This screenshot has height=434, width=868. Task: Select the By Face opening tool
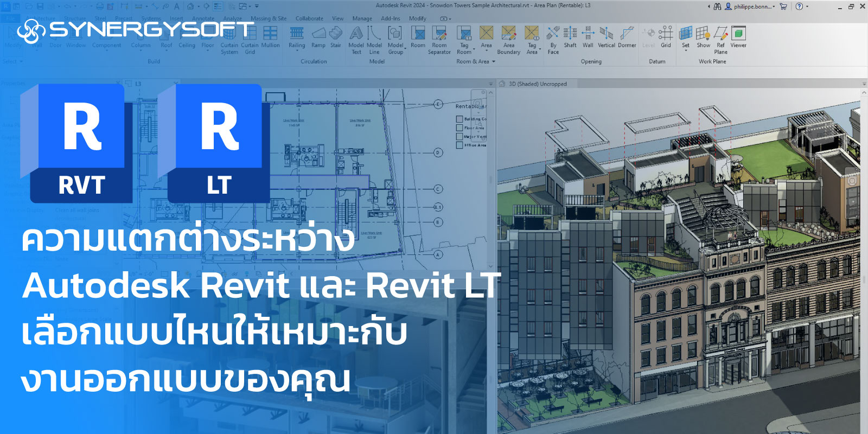click(553, 40)
